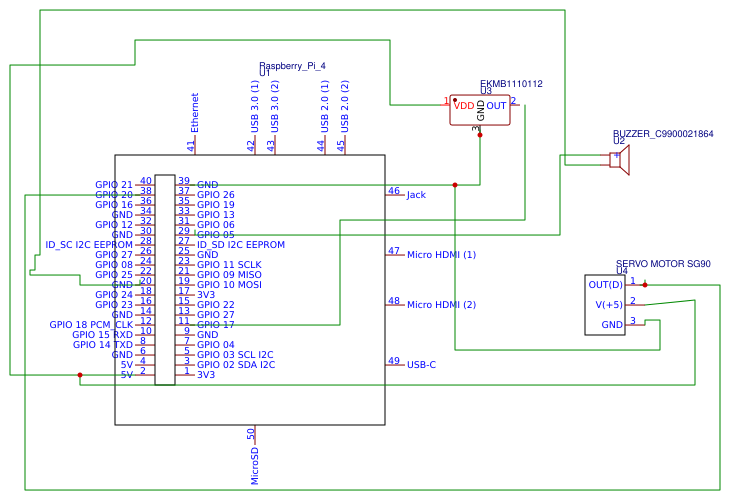Click the GPIO 14 TXD label
The image size is (730, 500).
click(x=102, y=345)
